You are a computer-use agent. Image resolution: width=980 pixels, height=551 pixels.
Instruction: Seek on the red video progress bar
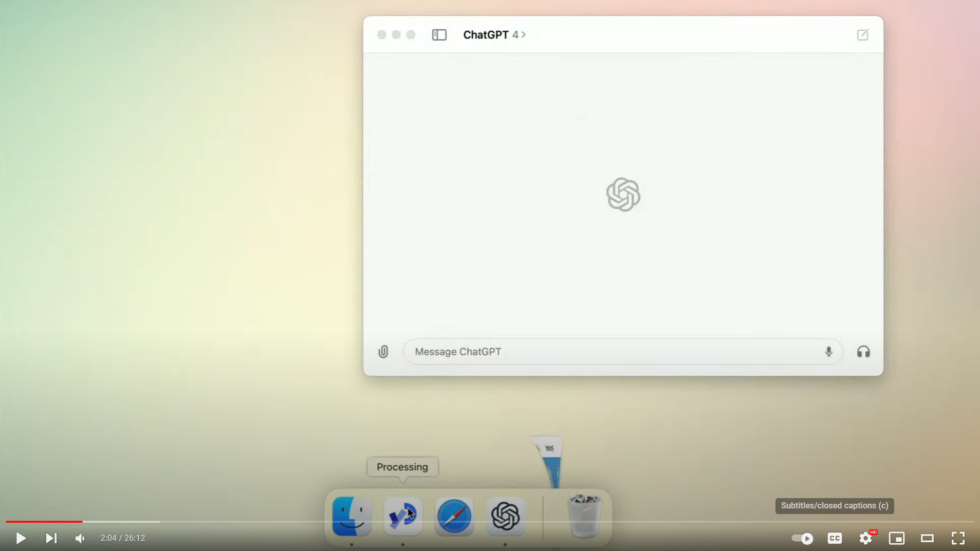click(x=44, y=522)
